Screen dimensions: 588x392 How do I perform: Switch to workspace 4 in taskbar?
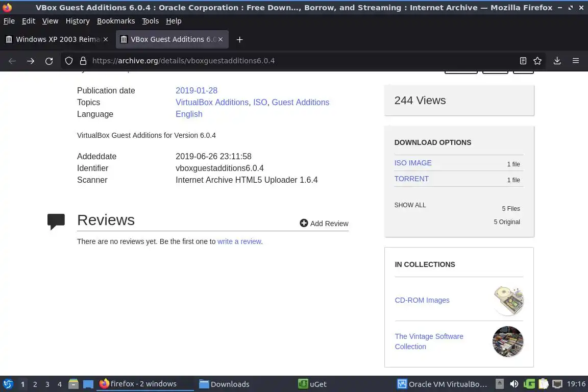(x=60, y=384)
